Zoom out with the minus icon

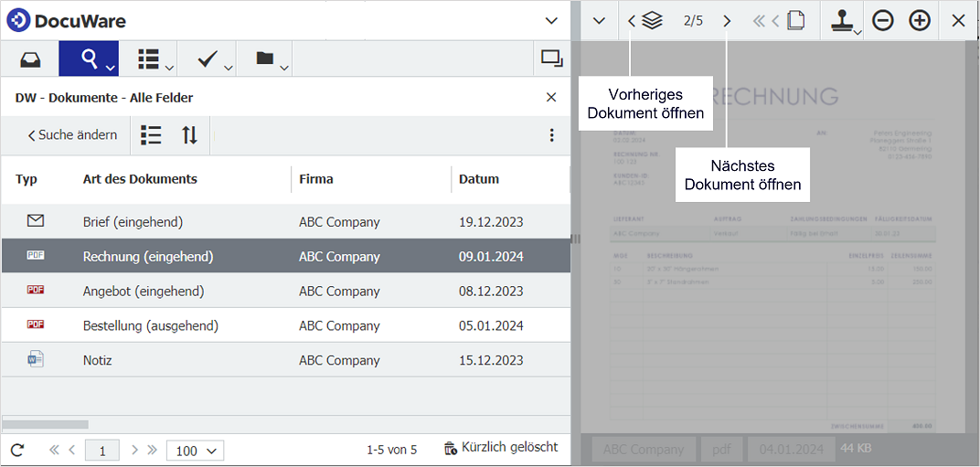coord(882,21)
